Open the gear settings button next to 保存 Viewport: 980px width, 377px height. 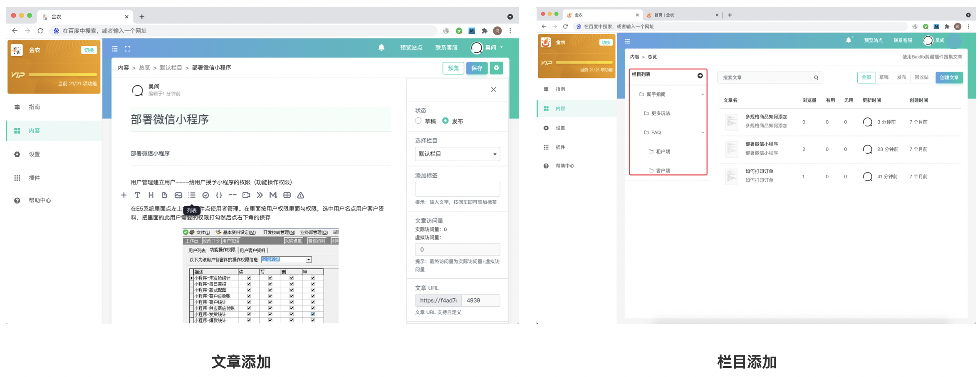click(x=496, y=68)
